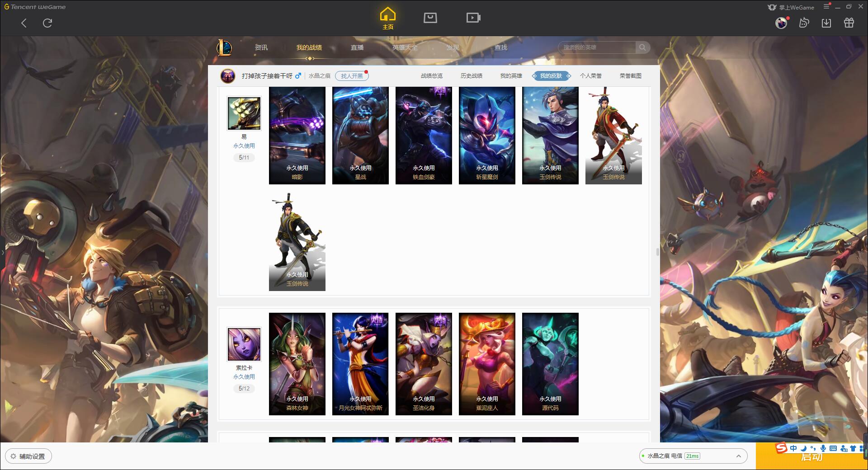Open the gift box icon
Image resolution: width=868 pixels, height=470 pixels.
(849, 23)
